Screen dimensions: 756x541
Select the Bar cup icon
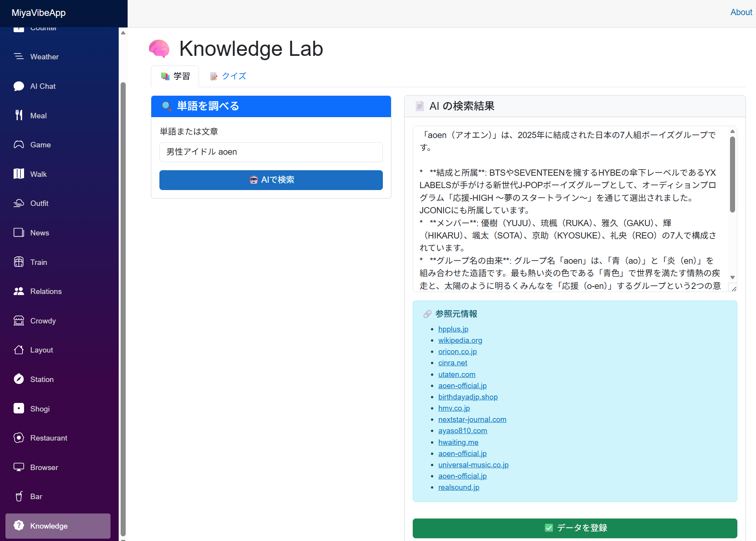click(x=19, y=496)
